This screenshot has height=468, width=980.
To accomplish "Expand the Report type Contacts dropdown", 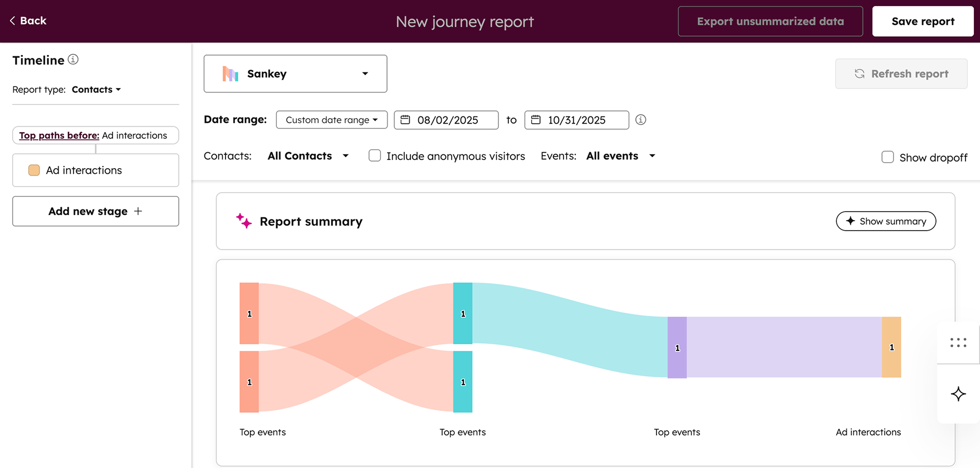I will pos(96,89).
